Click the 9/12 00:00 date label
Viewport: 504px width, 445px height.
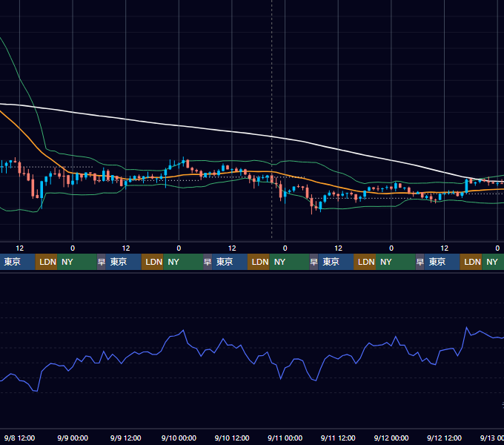(x=391, y=438)
